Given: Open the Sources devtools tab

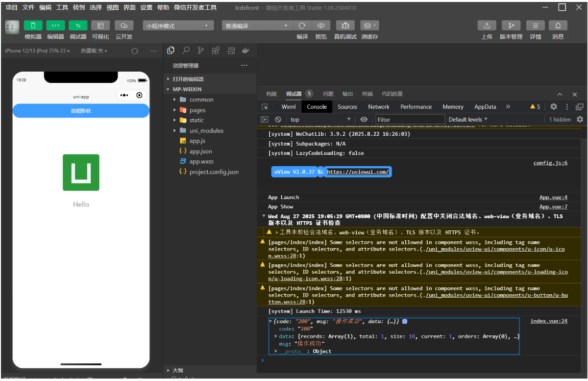Looking at the screenshot, I should click(347, 107).
